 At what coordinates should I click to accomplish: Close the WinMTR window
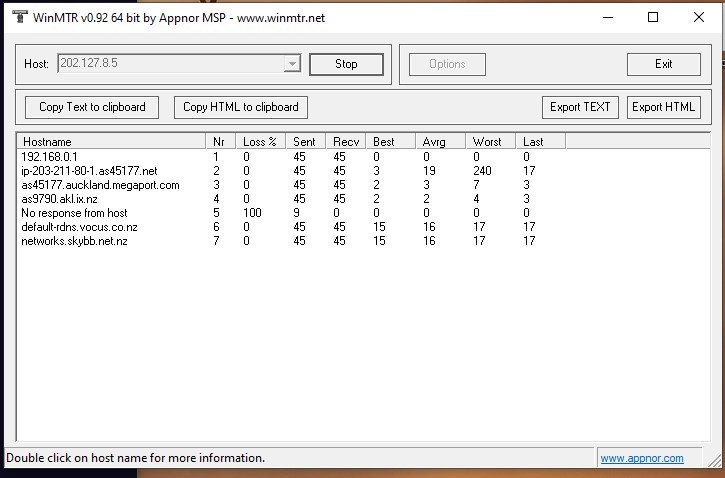699,18
